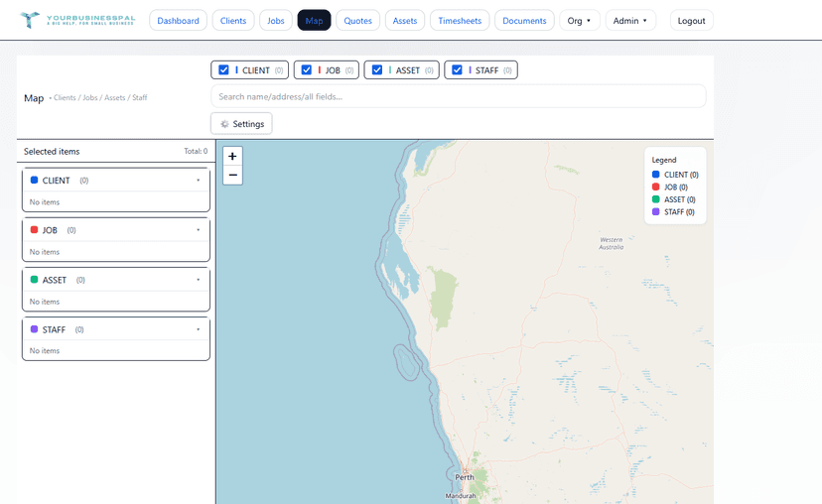Toggle the CLIENT filter checkbox
The height and width of the screenshot is (504, 822).
tap(223, 69)
